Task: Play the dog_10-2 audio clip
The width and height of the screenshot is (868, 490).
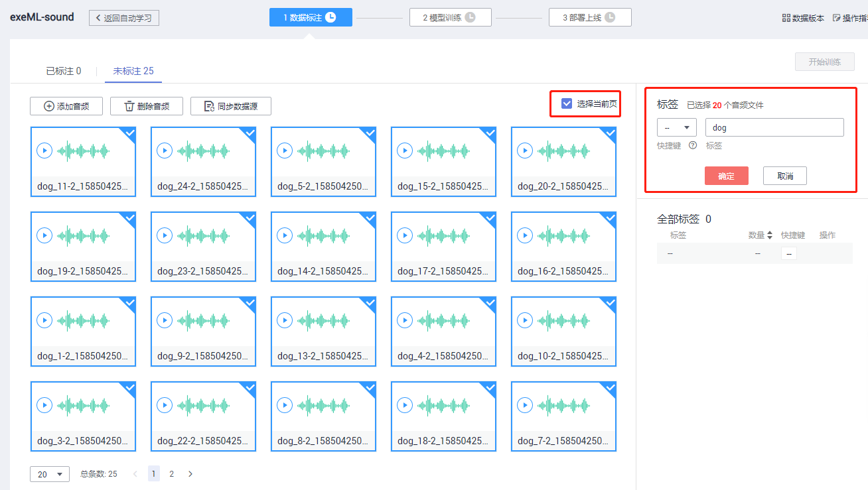Action: tap(525, 320)
